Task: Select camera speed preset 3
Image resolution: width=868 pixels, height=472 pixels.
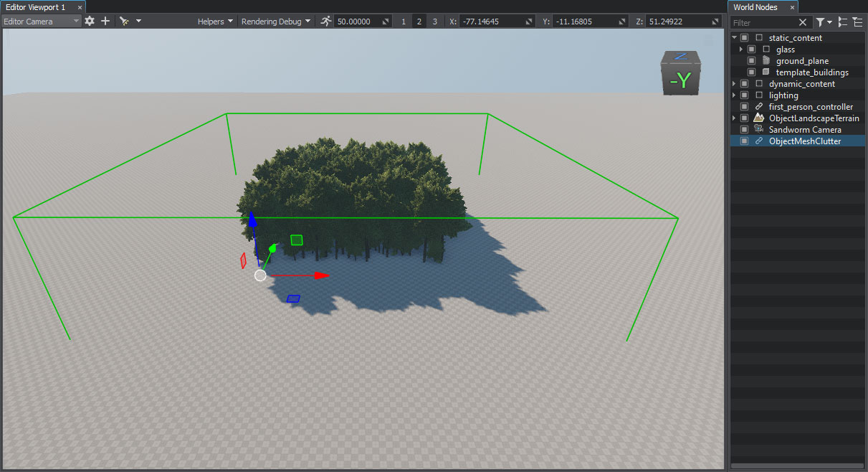Action: 434,22
